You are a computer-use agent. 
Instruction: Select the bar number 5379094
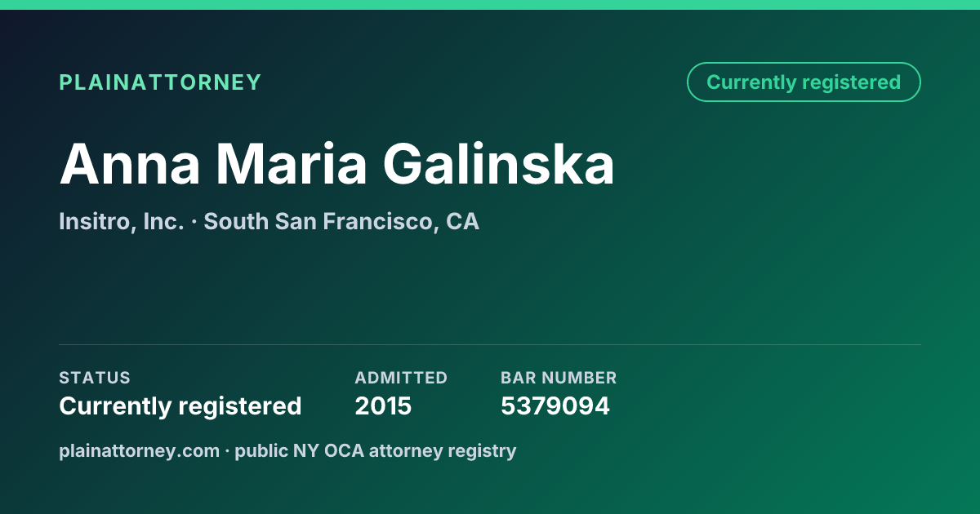click(x=555, y=405)
